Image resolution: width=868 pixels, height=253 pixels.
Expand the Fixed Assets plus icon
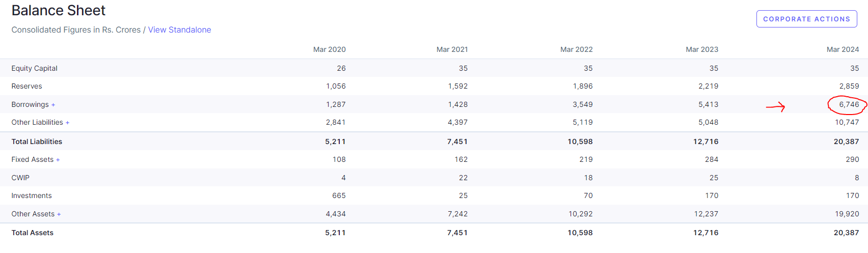pyautogui.click(x=58, y=160)
